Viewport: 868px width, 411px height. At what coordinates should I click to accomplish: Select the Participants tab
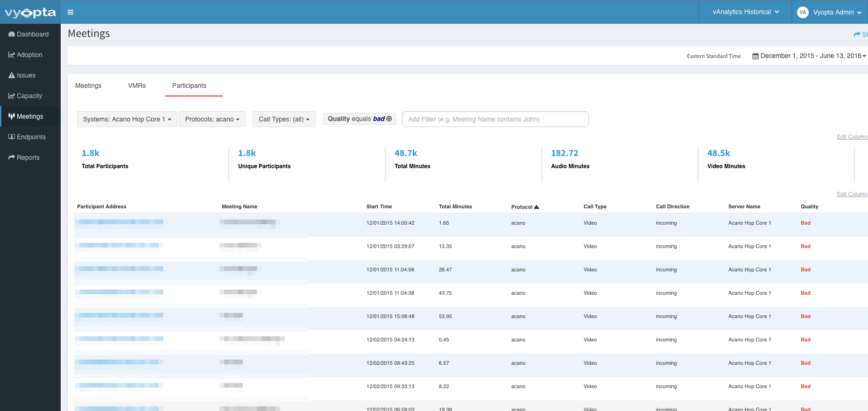click(189, 85)
